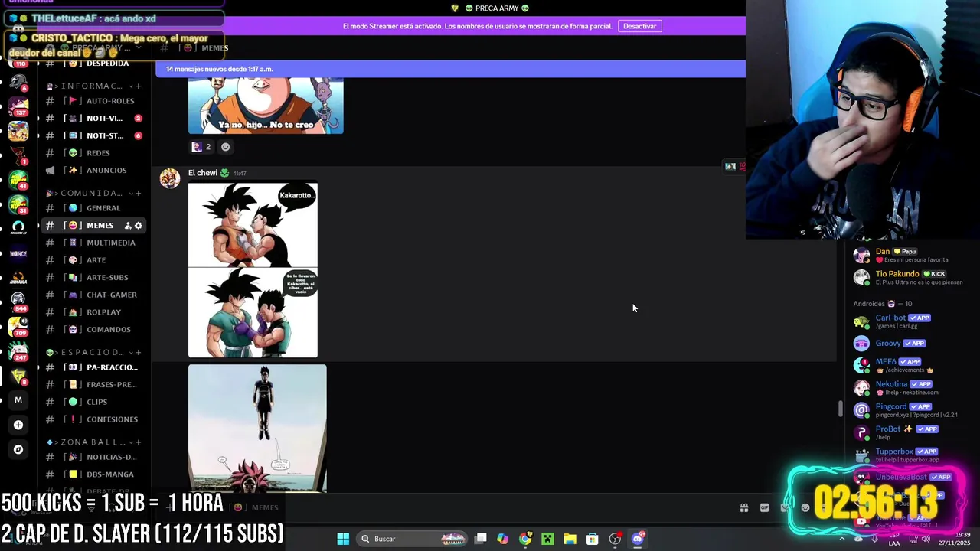Open the DBS-MANGA channel
Screen dimensions: 980x551
pos(93,474)
